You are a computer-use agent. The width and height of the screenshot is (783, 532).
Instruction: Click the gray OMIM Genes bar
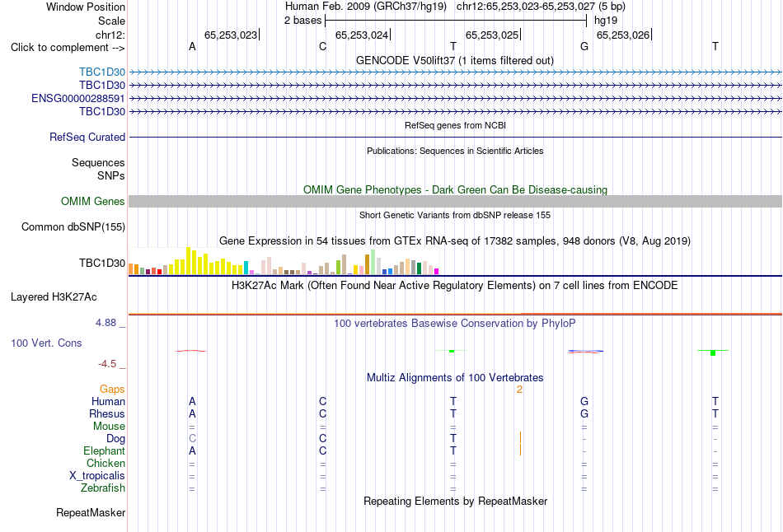pos(455,201)
